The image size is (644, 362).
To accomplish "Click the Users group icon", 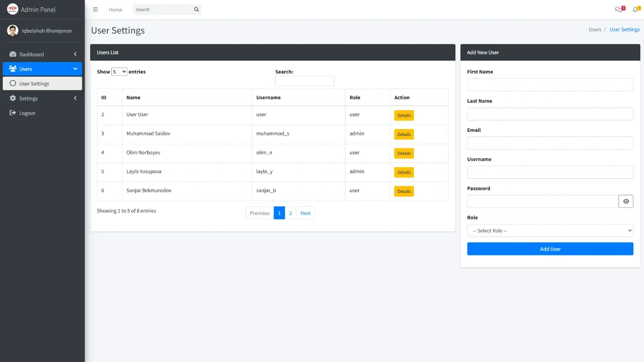I will (13, 69).
